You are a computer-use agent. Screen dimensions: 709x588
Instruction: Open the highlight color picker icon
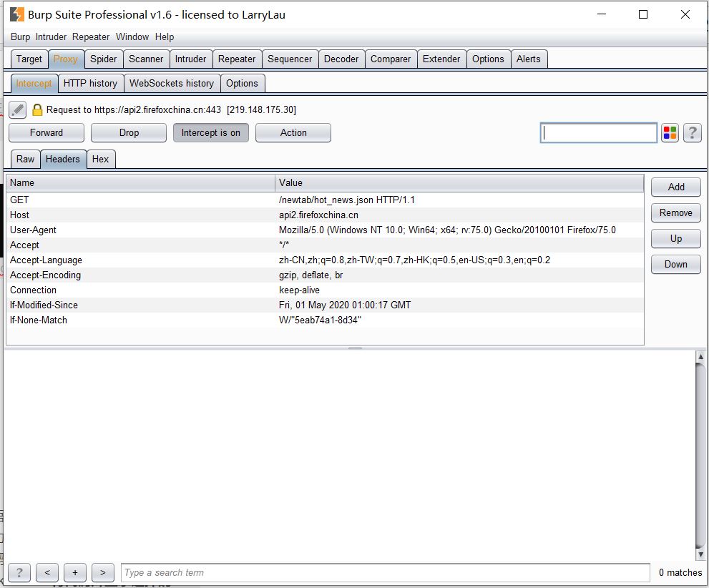(x=670, y=133)
